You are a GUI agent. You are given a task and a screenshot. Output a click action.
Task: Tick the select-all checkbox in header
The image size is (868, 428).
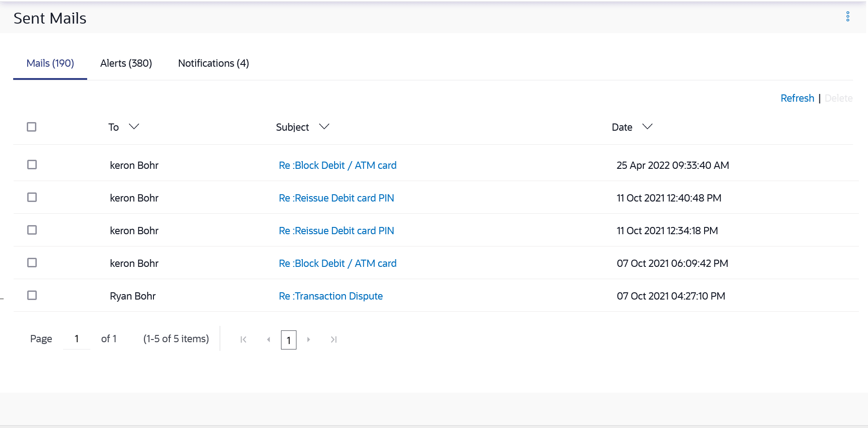click(x=32, y=127)
